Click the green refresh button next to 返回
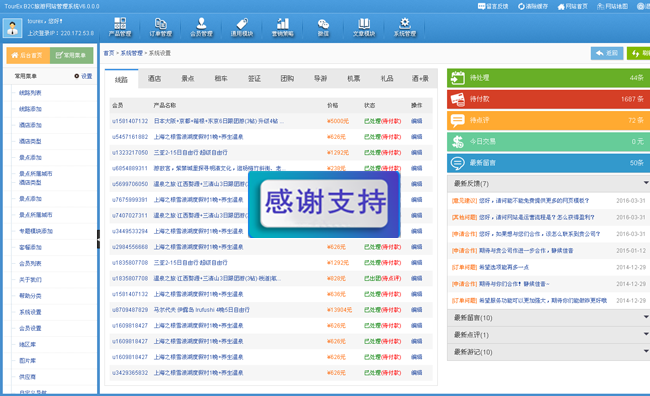650x396 pixels. coord(638,53)
